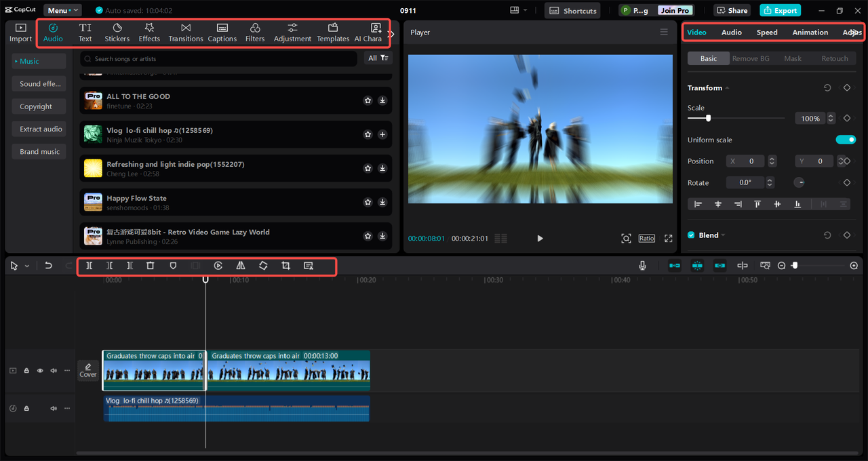Click the player fullscreen icon
The height and width of the screenshot is (461, 868).
(669, 239)
